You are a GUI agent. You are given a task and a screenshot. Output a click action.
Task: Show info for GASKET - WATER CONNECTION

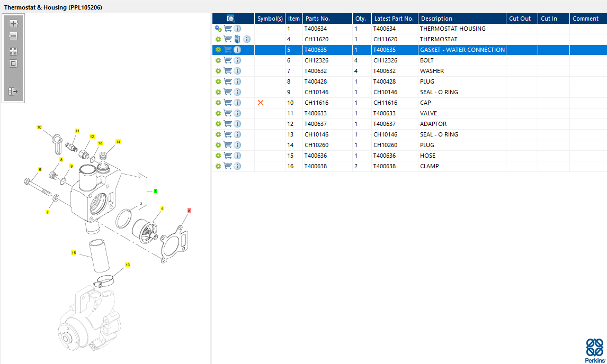click(237, 50)
